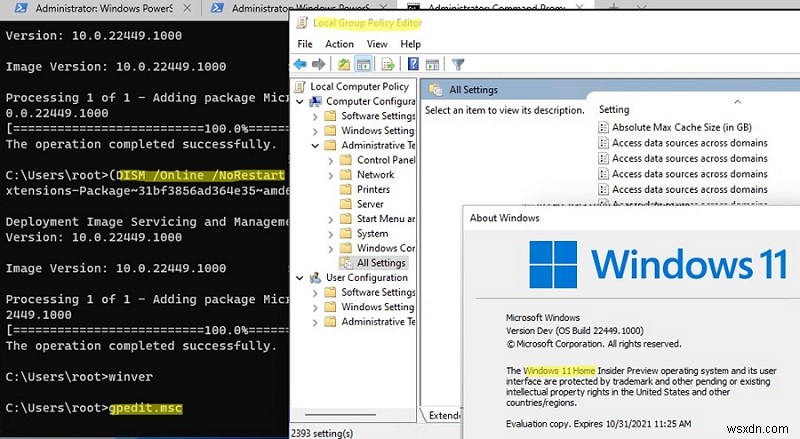Click the All Settings tree node icon

coord(346,263)
